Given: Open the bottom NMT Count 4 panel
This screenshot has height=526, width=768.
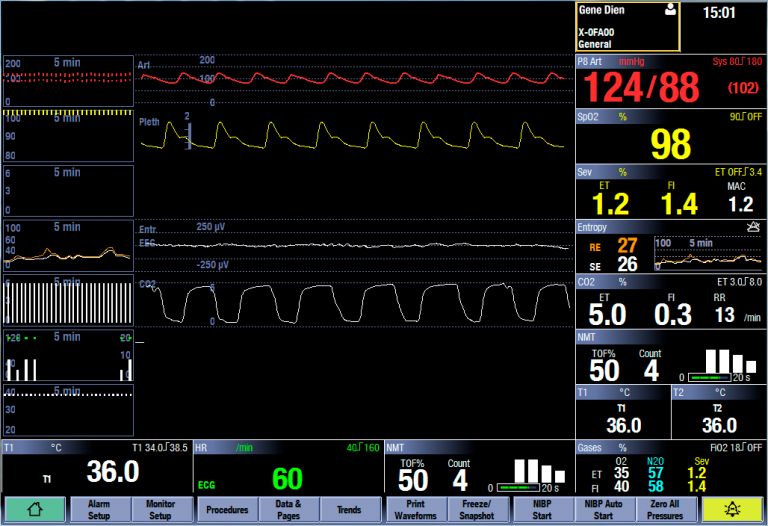Looking at the screenshot, I should point(480,467).
